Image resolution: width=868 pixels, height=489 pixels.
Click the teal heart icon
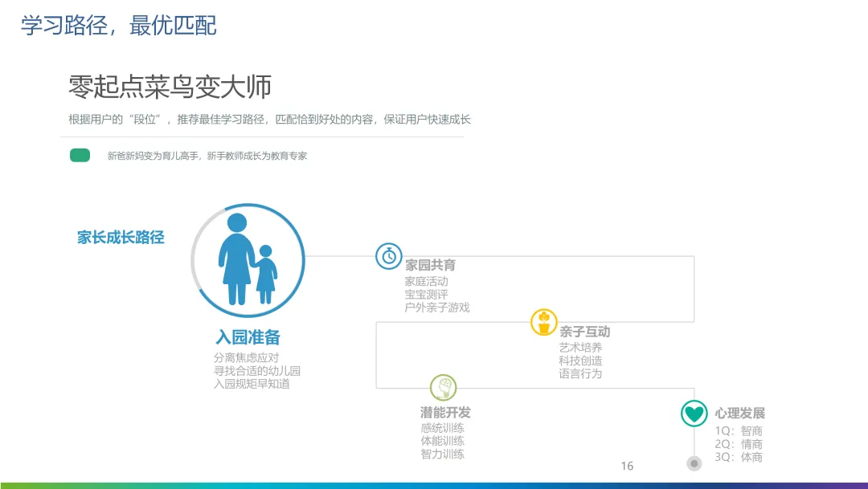(x=694, y=414)
